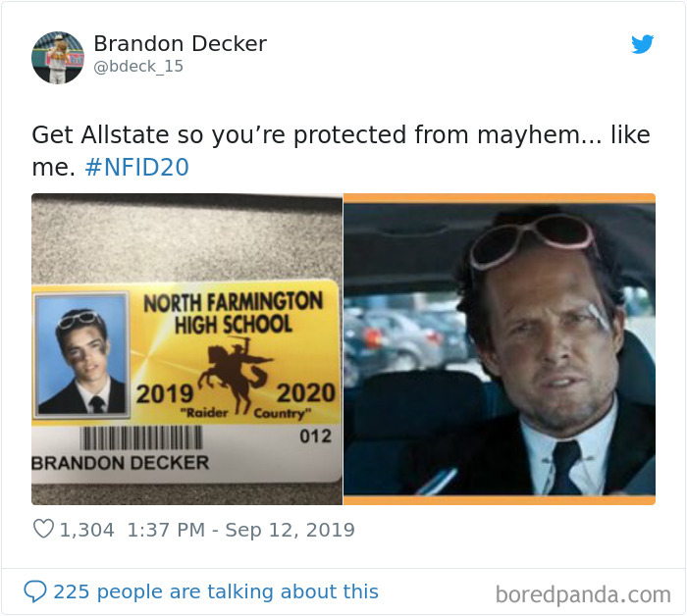
Task: Click the BRANDON DECKER name on ID card
Action: coord(120,463)
